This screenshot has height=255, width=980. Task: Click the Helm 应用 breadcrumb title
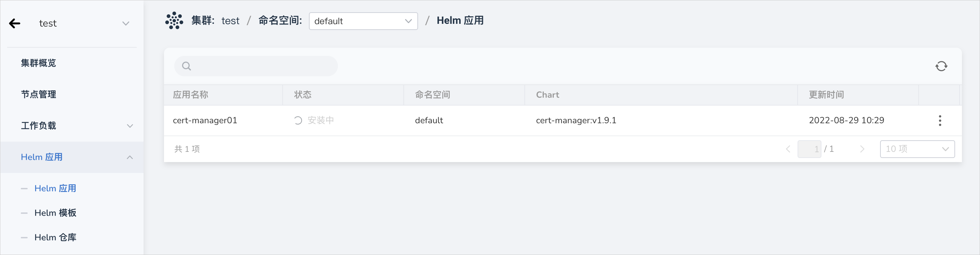tap(460, 20)
